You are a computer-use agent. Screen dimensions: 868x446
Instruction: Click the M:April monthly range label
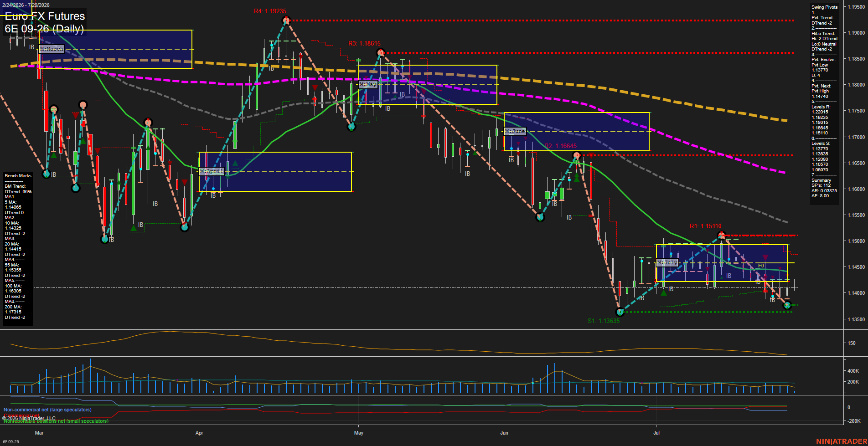tap(212, 171)
